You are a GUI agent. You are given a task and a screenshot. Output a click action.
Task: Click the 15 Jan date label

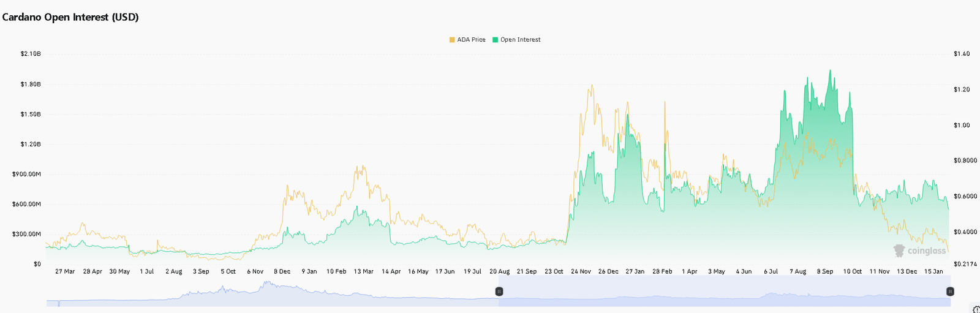tap(933, 271)
